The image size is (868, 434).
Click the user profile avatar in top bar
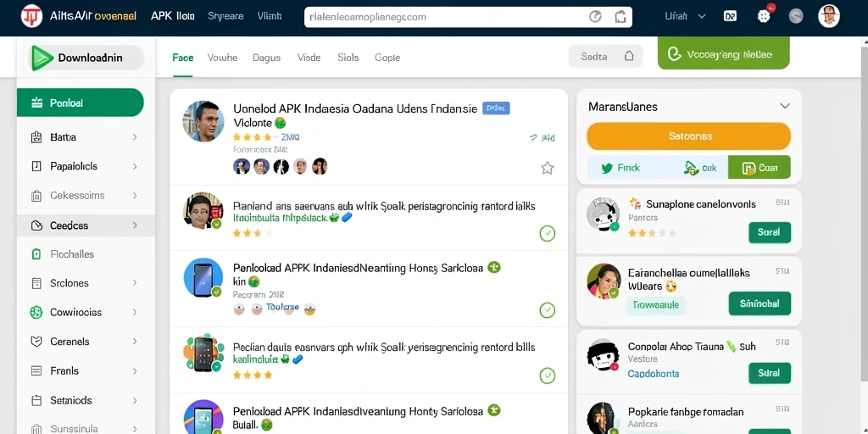(829, 16)
